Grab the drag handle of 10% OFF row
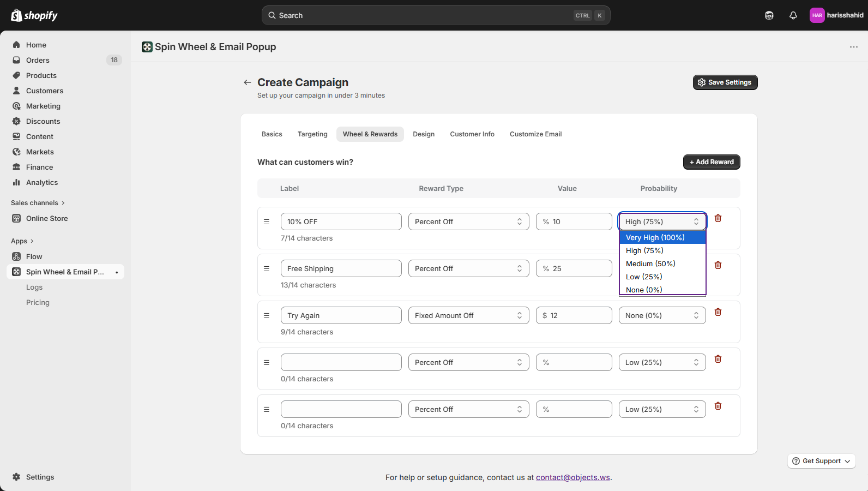 [x=267, y=221]
